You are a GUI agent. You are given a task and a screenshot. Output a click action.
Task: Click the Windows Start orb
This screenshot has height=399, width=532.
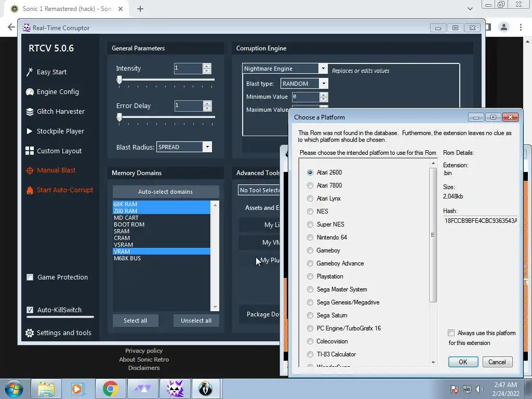point(14,389)
